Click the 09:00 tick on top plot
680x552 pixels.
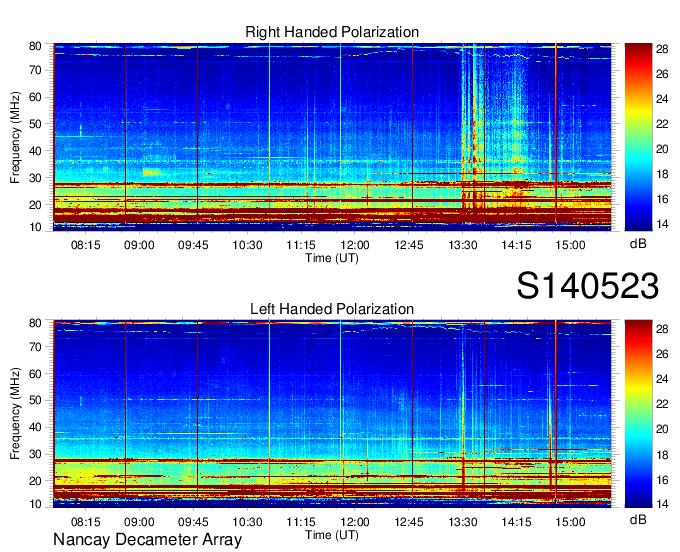pos(139,245)
